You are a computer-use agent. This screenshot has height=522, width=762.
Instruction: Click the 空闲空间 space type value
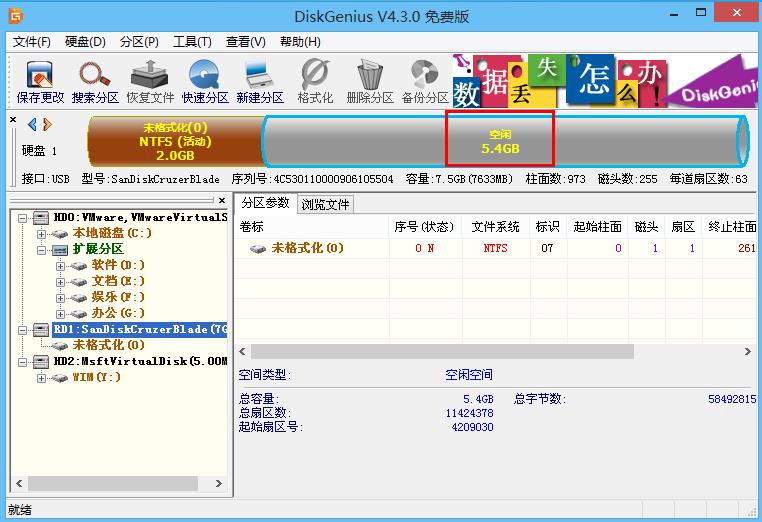click(469, 375)
